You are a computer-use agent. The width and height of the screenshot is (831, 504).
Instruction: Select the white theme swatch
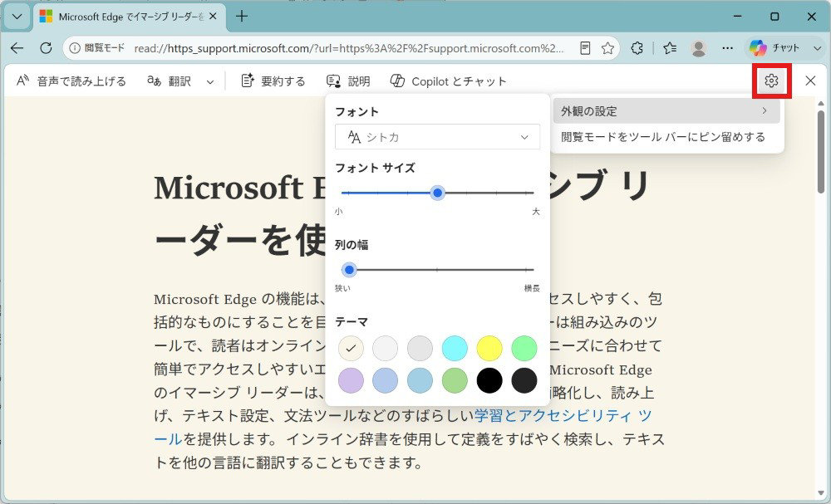coord(386,349)
